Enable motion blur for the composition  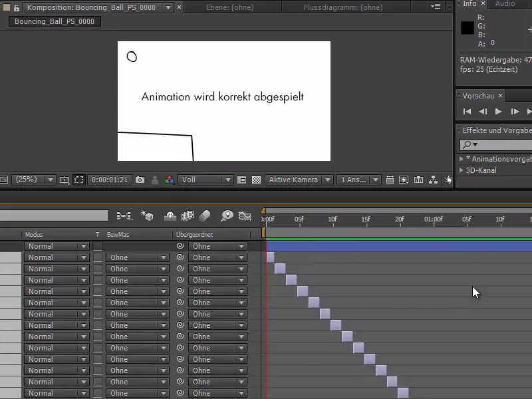click(204, 216)
